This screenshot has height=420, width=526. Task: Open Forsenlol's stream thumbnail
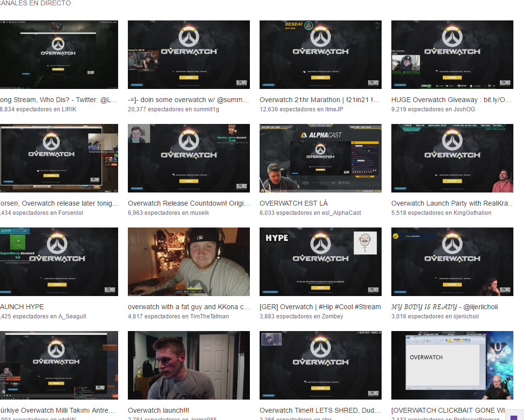[59, 158]
